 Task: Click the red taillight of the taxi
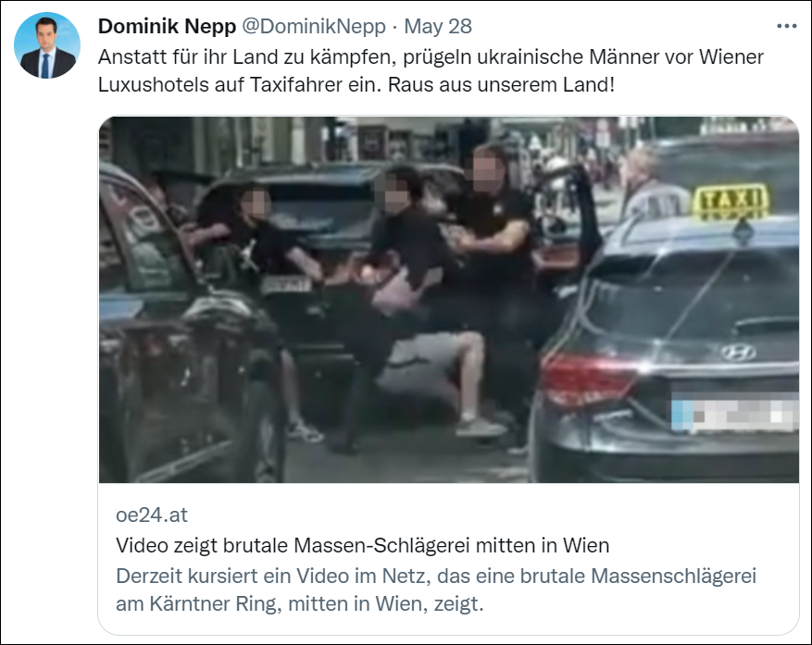pos(590,378)
